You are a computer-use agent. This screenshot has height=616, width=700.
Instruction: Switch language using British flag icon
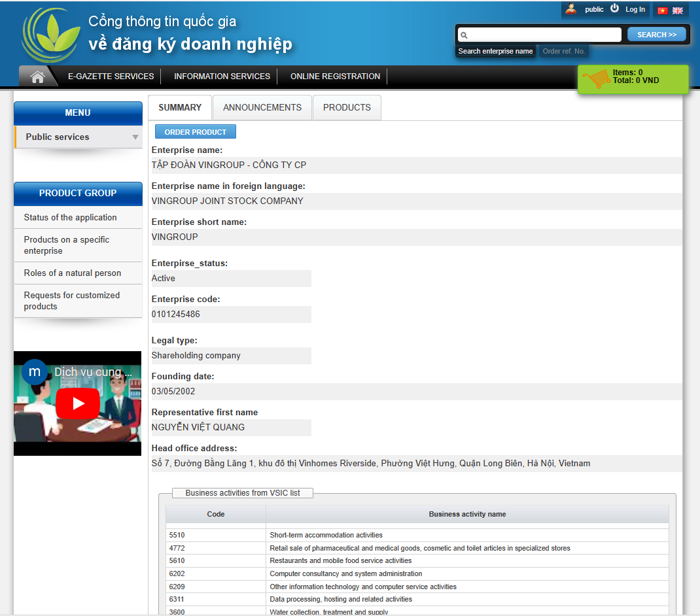(678, 10)
